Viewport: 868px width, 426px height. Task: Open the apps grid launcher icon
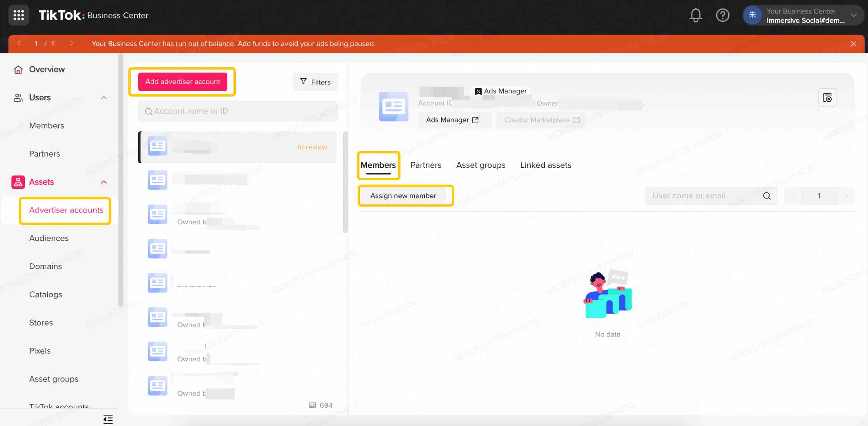pyautogui.click(x=19, y=15)
